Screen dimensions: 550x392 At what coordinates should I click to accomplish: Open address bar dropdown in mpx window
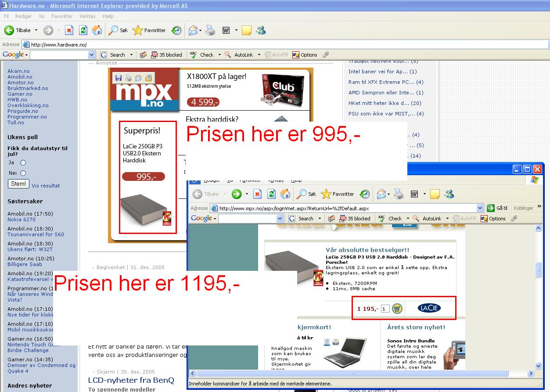[480, 208]
